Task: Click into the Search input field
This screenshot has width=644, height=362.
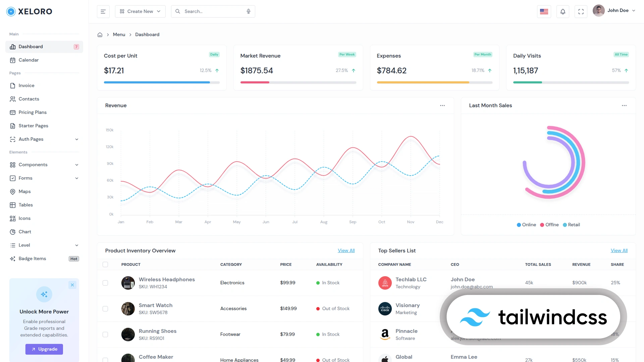Action: (213, 11)
